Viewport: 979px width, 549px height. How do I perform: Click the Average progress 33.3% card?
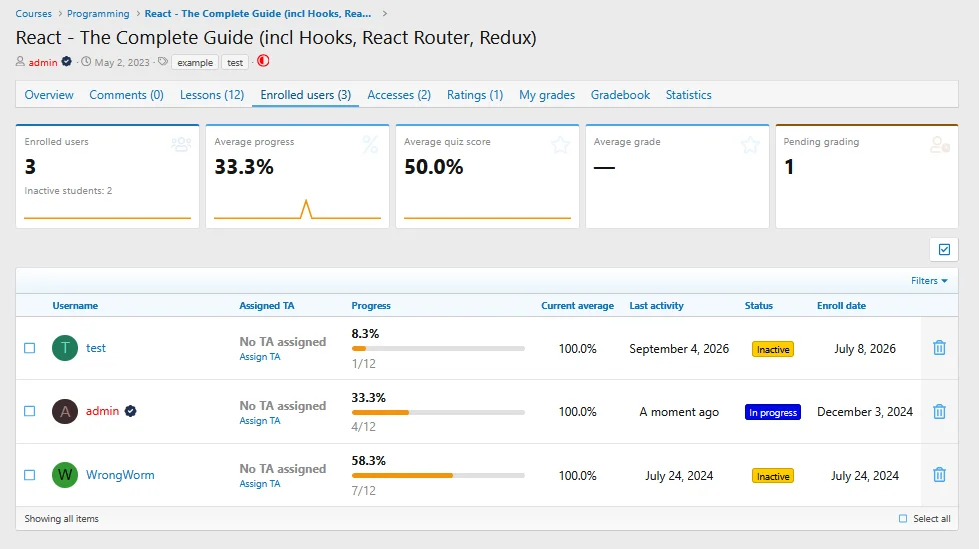tap(297, 176)
